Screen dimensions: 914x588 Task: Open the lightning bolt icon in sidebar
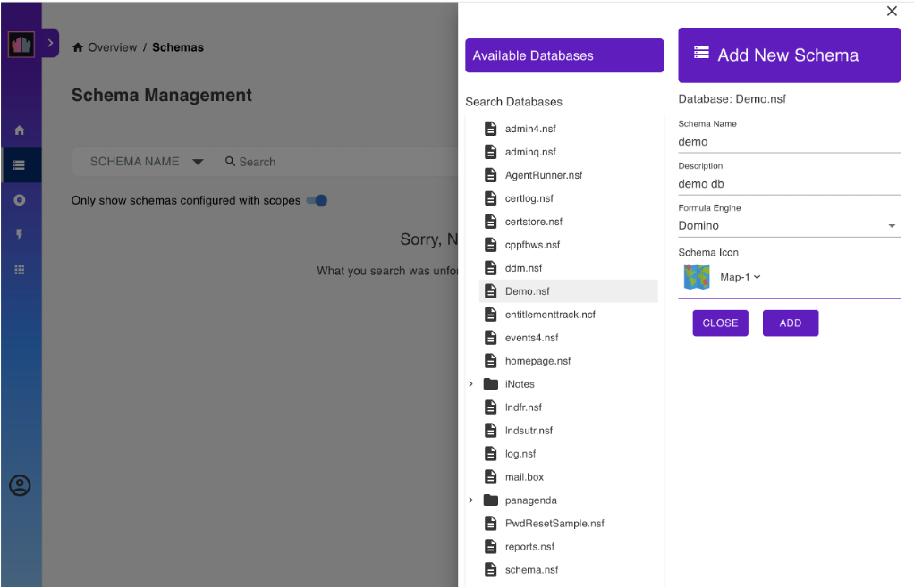pyautogui.click(x=20, y=235)
